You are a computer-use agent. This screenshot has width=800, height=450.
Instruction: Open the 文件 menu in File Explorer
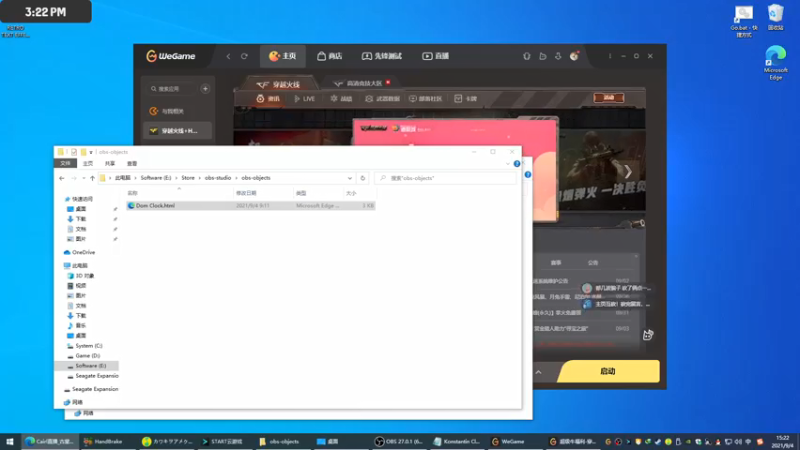[x=65, y=163]
